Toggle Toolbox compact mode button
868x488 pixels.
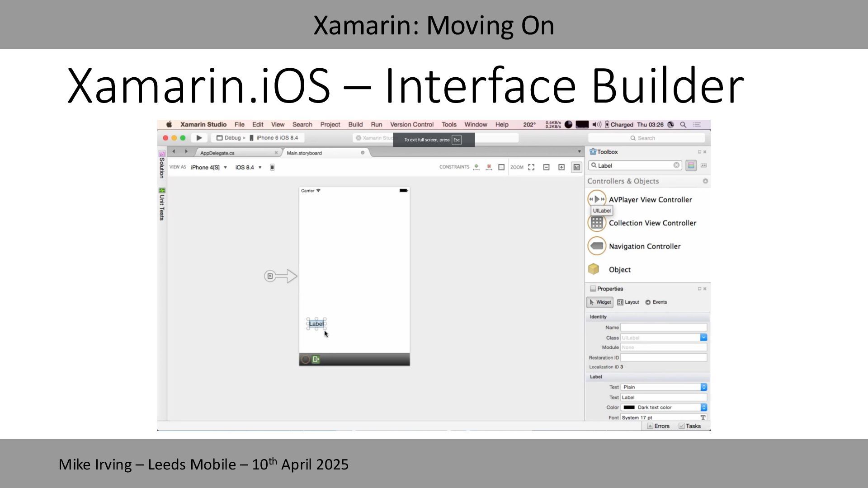[703, 166]
